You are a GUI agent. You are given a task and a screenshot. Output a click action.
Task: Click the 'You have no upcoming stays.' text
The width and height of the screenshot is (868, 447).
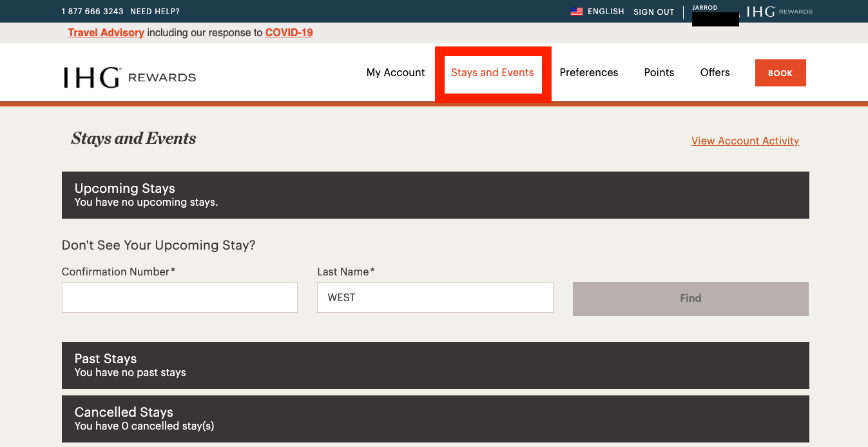pos(146,203)
